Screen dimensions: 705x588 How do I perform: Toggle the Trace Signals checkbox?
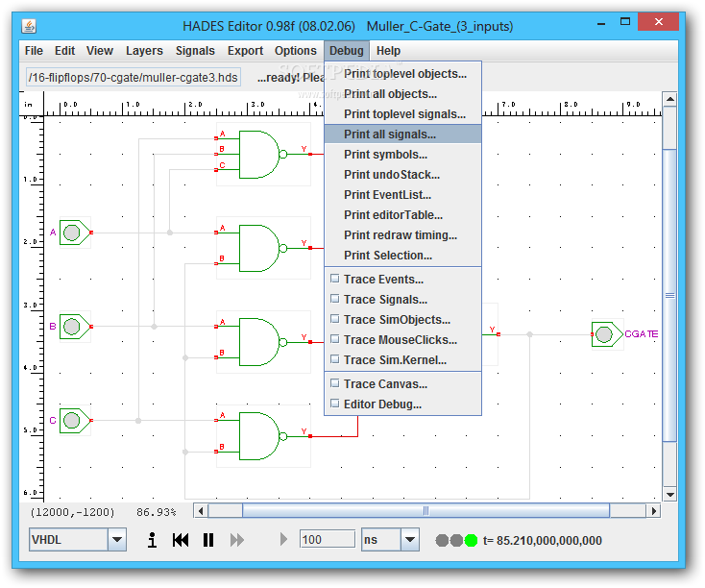pos(334,299)
